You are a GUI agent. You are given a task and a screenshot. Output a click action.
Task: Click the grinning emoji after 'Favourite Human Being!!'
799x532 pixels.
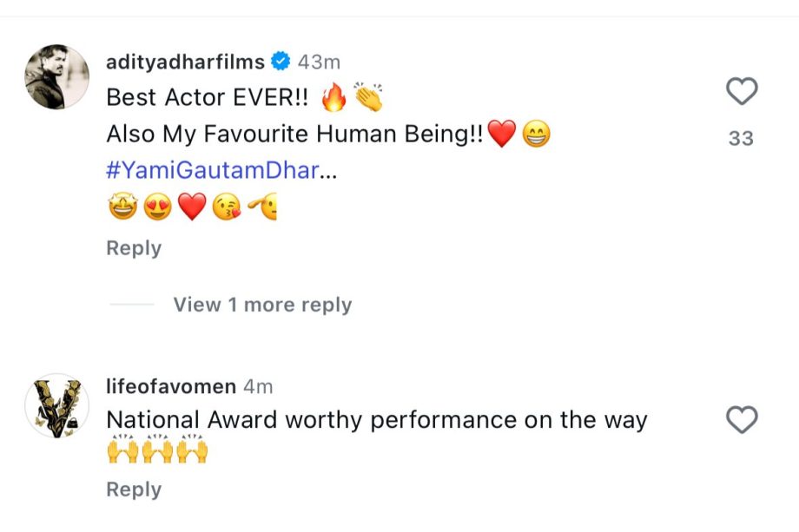pos(537,135)
